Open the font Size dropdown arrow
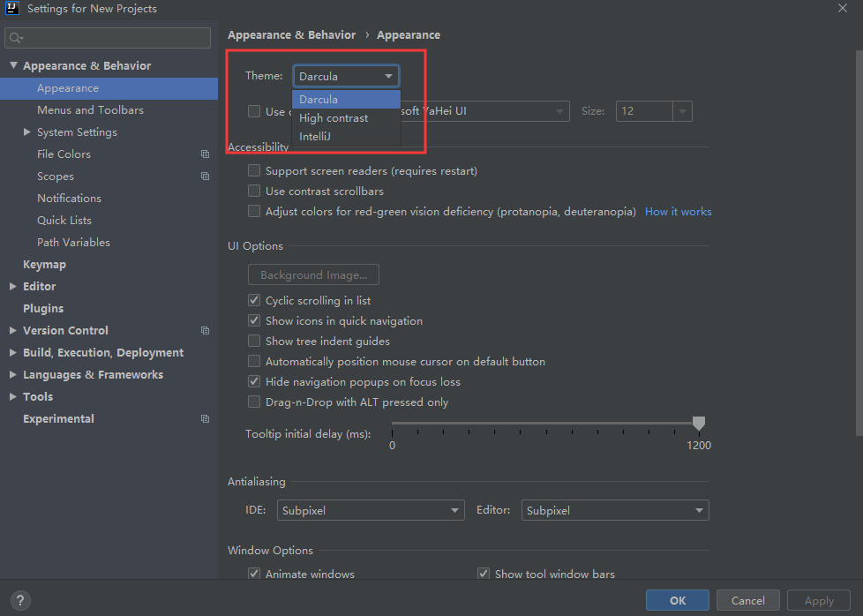Screen dimensions: 863x616 (x=682, y=111)
